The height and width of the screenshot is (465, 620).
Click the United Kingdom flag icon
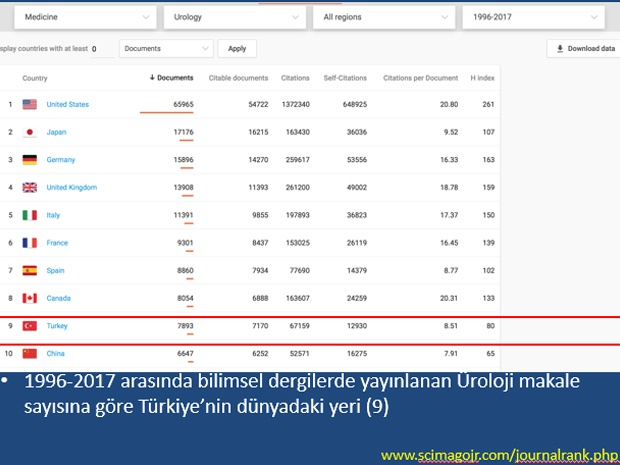pos(29,187)
